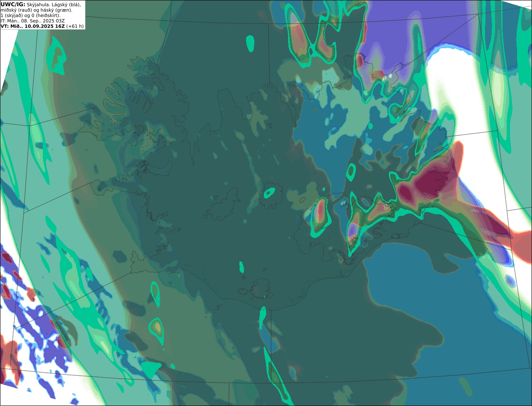Click the '(+61 h)' forecast offset text
This screenshot has width=532, height=406.
75,26
